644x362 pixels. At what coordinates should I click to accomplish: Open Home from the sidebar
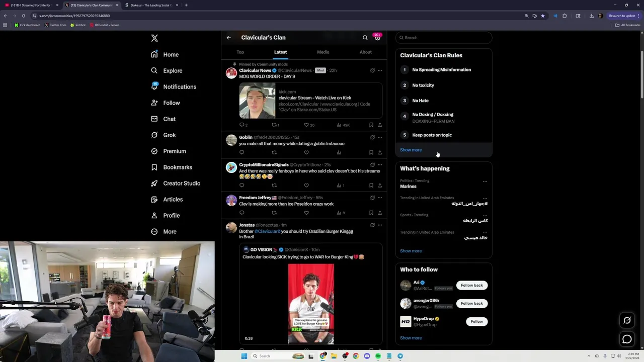pos(165,54)
